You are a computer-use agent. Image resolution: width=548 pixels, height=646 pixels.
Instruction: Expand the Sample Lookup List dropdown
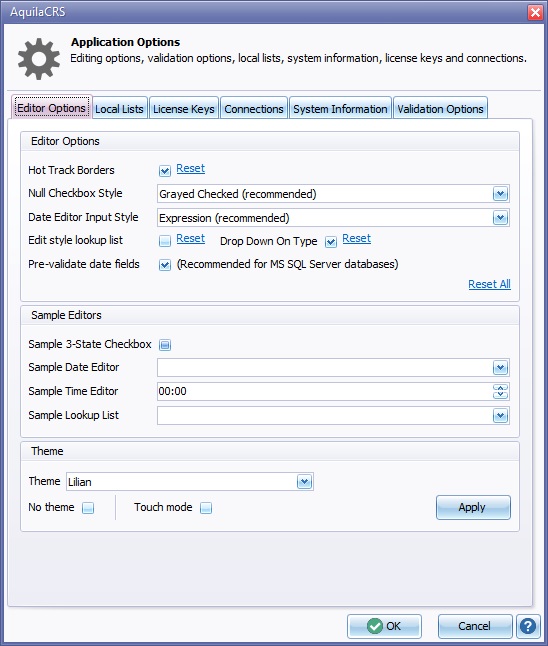pos(500,416)
